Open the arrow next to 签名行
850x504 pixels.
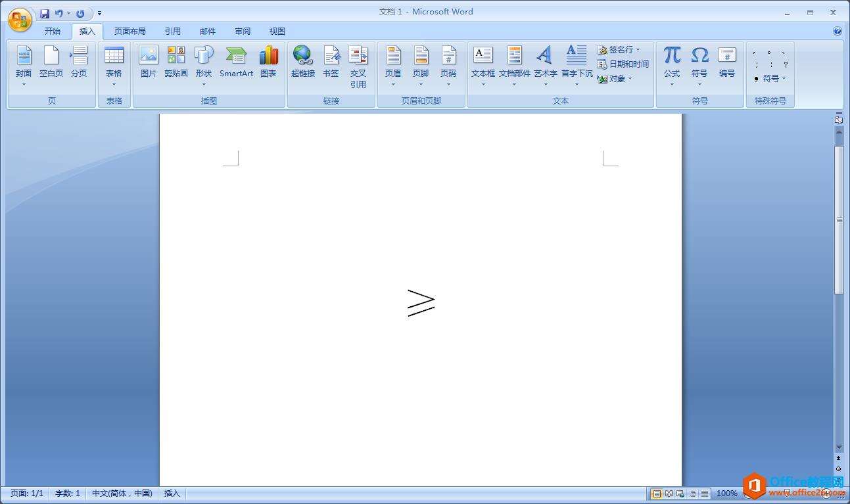[x=638, y=50]
